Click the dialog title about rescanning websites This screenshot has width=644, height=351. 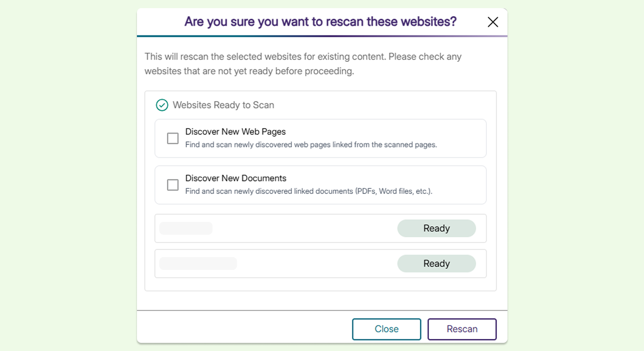pyautogui.click(x=320, y=21)
